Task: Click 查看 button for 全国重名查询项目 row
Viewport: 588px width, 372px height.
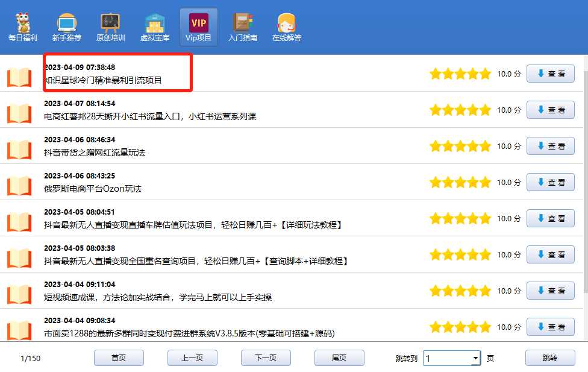Action: pyautogui.click(x=551, y=254)
